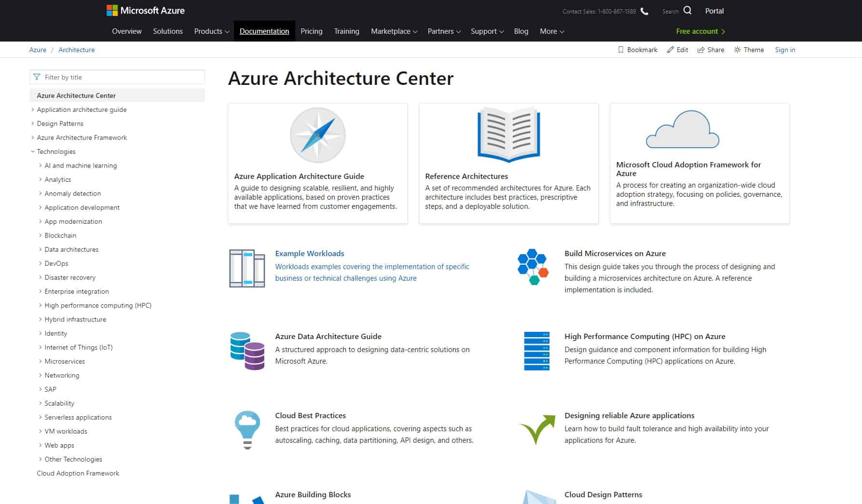
Task: Click the Azure breadcrumb link
Action: tap(38, 50)
